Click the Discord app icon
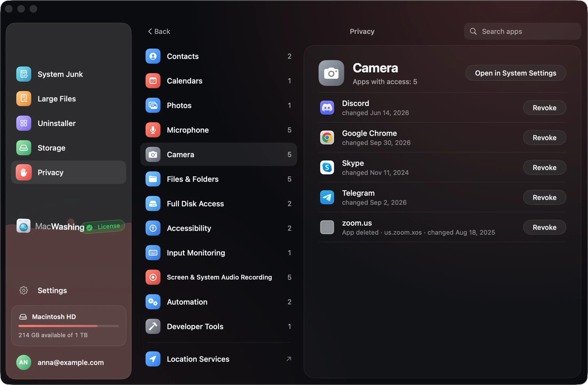This screenshot has width=588, height=385. (x=327, y=108)
